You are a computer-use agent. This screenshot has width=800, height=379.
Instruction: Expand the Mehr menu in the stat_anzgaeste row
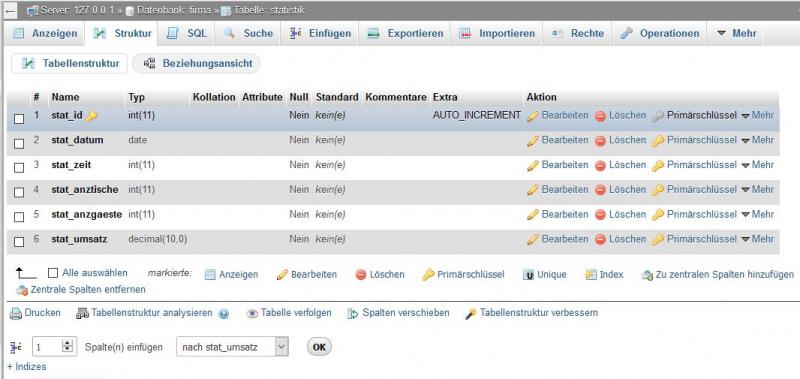coord(757,214)
